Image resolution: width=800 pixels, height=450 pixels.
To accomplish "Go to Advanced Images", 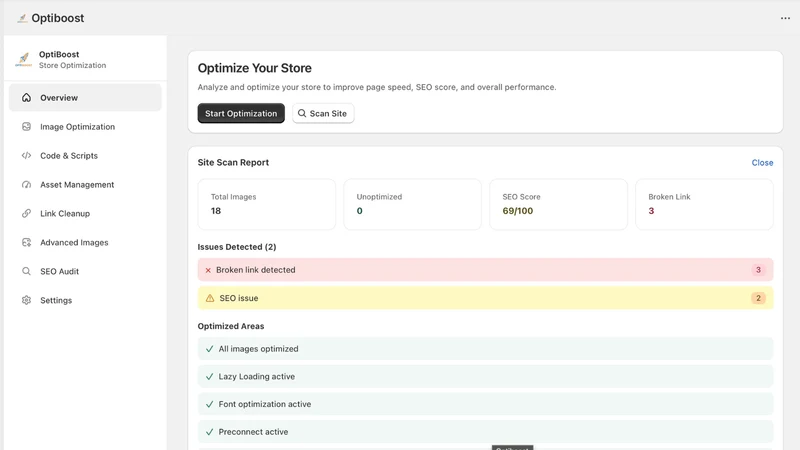I will (85, 242).
